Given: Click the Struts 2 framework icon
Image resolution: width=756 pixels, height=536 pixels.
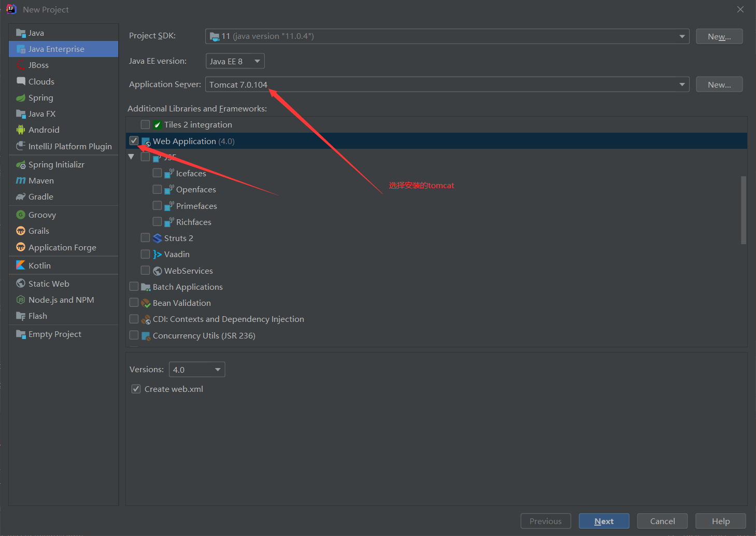Looking at the screenshot, I should (158, 238).
